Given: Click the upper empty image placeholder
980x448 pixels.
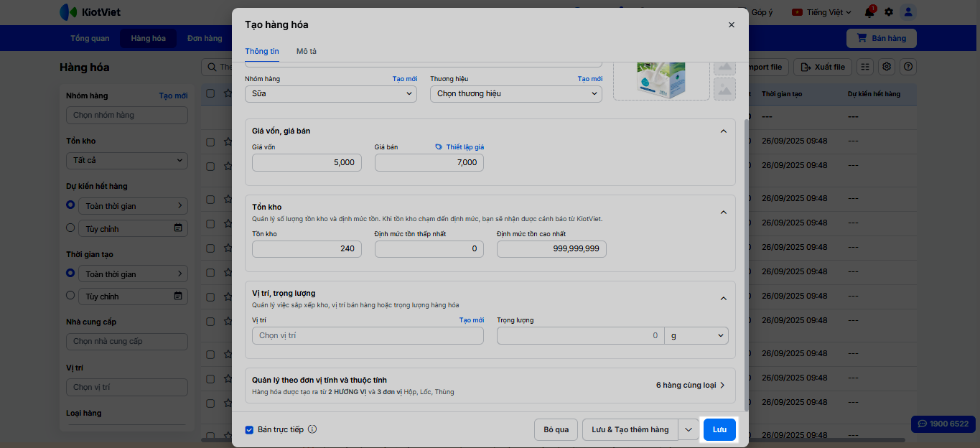Looking at the screenshot, I should (x=724, y=67).
